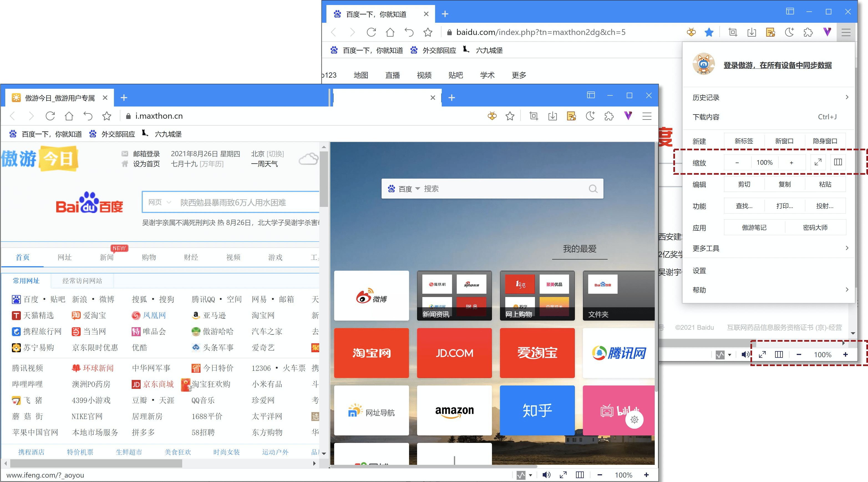
Task: Click the gear settings icon on the new tab page
Action: tap(634, 419)
